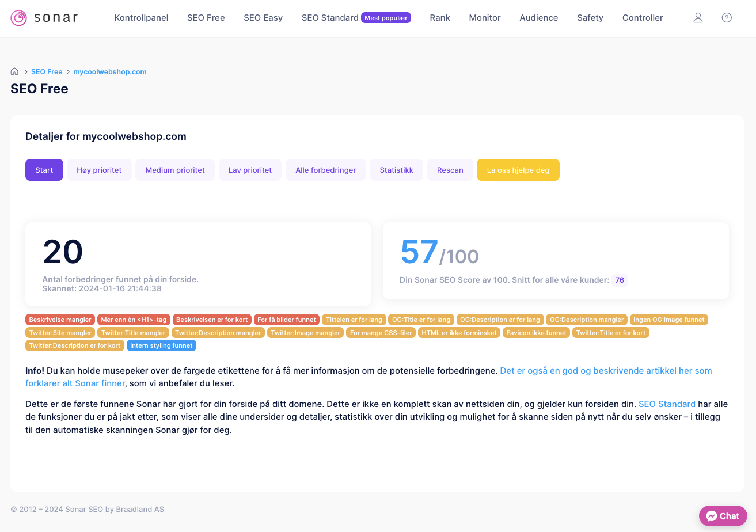Click the home breadcrumb icon
Viewport: 756px width, 532px height.
point(15,72)
